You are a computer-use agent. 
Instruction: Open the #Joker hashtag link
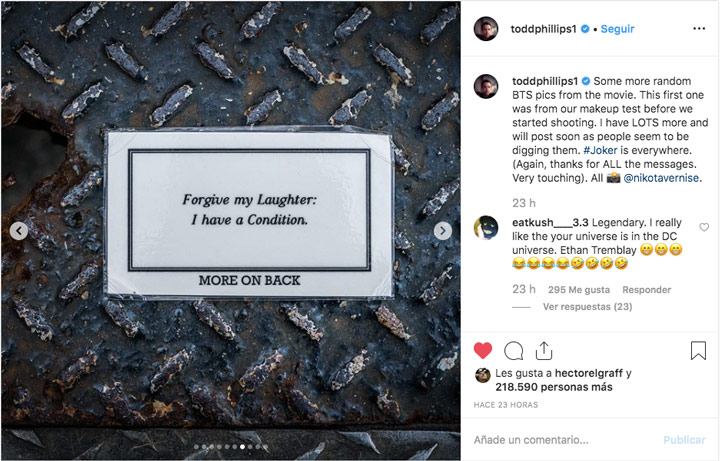600,150
